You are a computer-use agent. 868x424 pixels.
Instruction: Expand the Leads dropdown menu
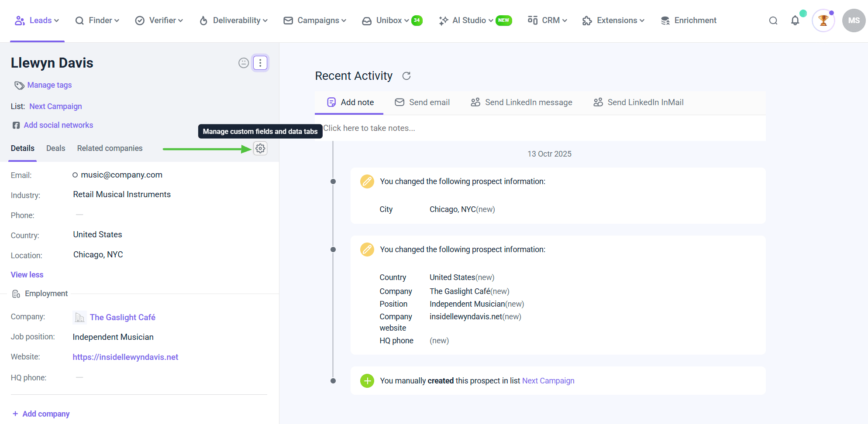[x=37, y=21]
